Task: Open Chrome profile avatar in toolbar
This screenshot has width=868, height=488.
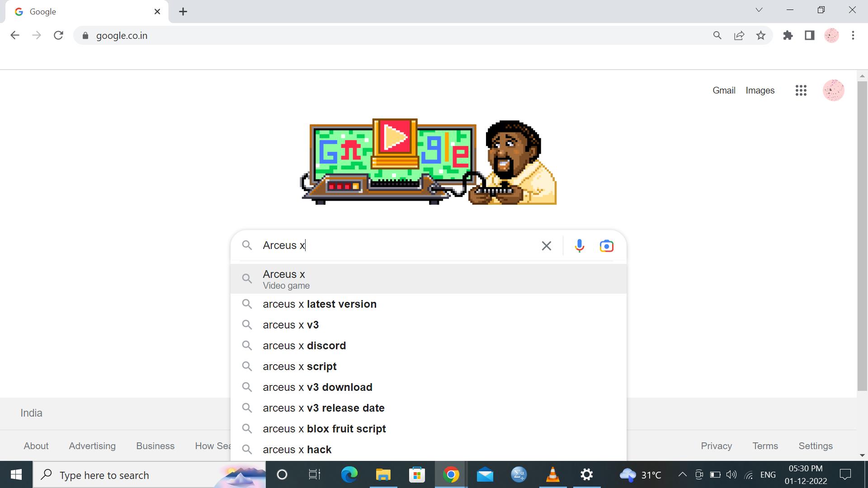Action: point(832,35)
